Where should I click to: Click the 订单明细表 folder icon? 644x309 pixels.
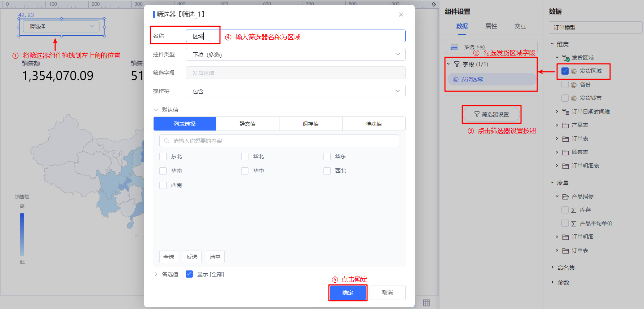566,166
